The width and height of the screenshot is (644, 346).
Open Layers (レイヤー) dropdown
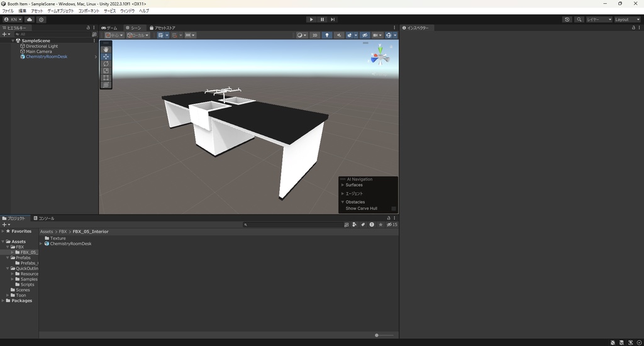599,20
